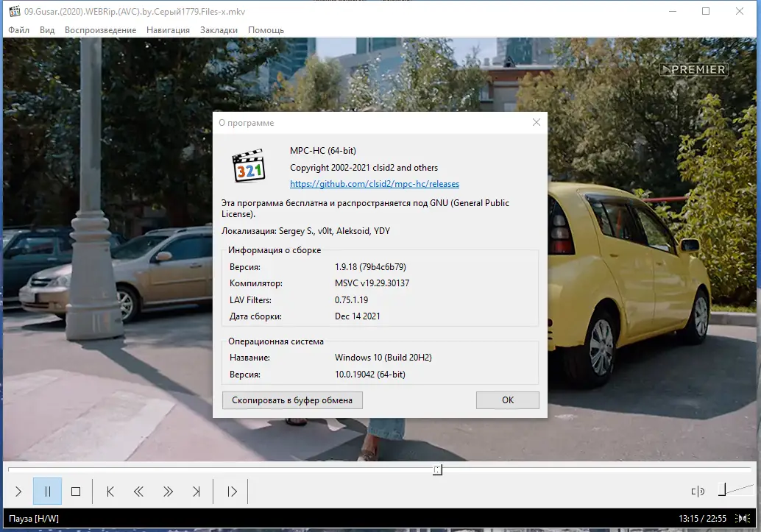Image resolution: width=761 pixels, height=532 pixels.
Task: Maximize the MPC-HC window
Action: [x=706, y=11]
